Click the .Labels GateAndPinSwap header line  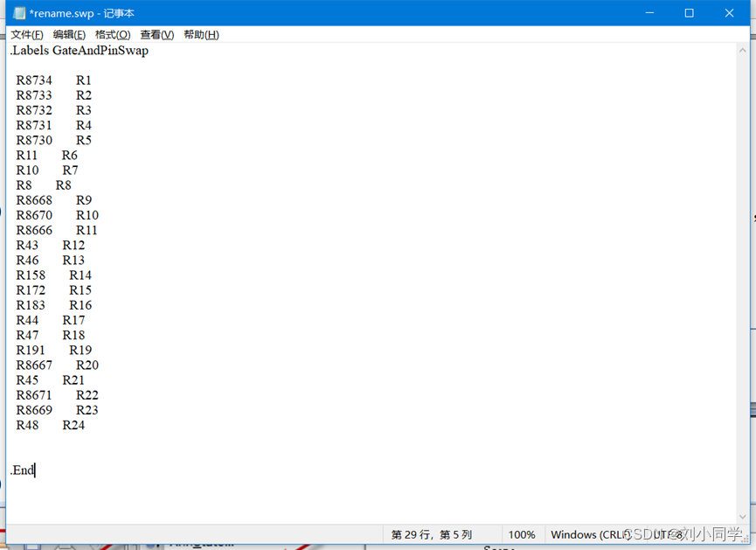[80, 51]
